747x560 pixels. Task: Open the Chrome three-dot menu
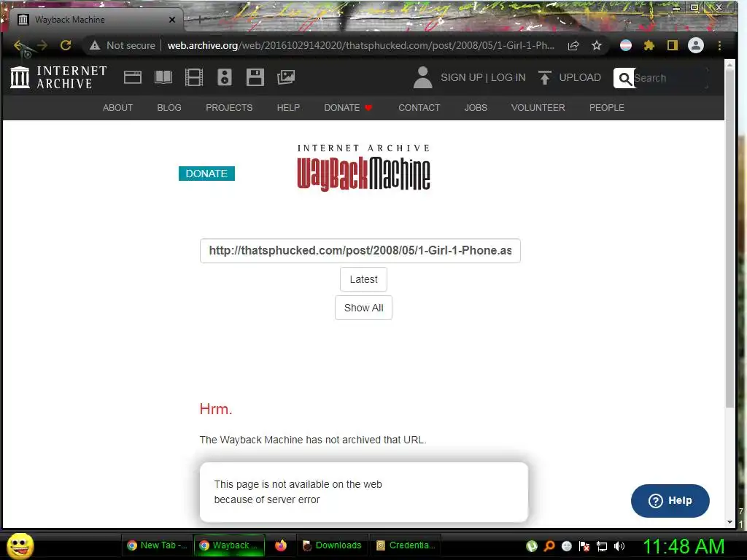[x=719, y=45]
